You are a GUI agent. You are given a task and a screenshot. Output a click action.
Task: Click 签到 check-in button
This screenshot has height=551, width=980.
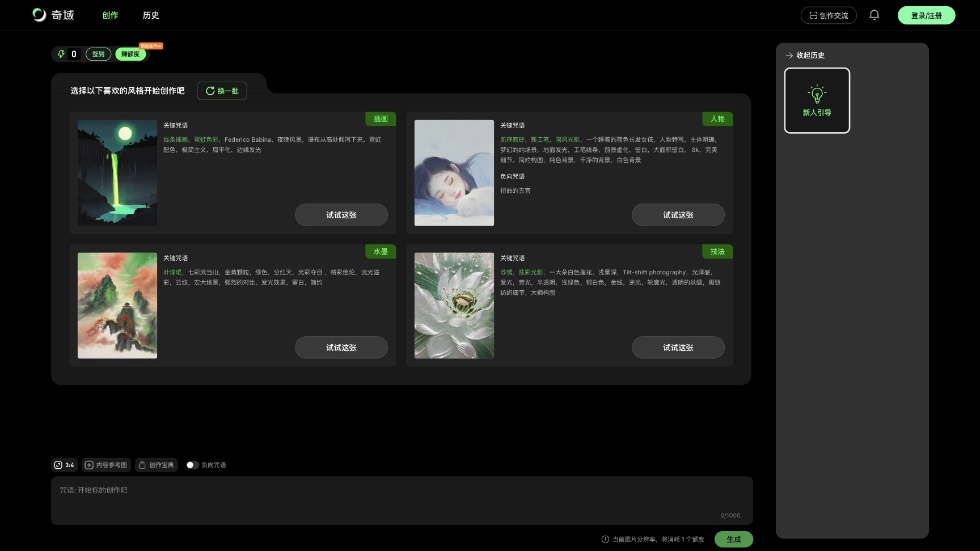(98, 54)
